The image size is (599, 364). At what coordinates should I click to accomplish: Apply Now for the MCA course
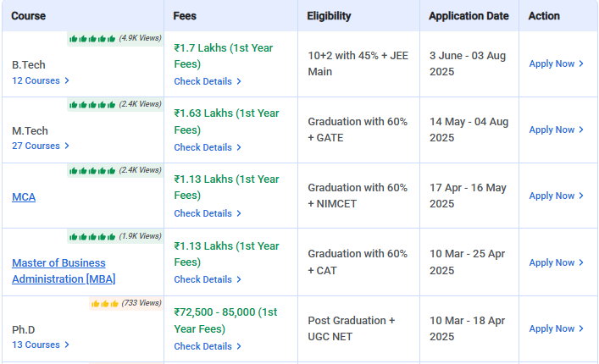[x=556, y=196]
